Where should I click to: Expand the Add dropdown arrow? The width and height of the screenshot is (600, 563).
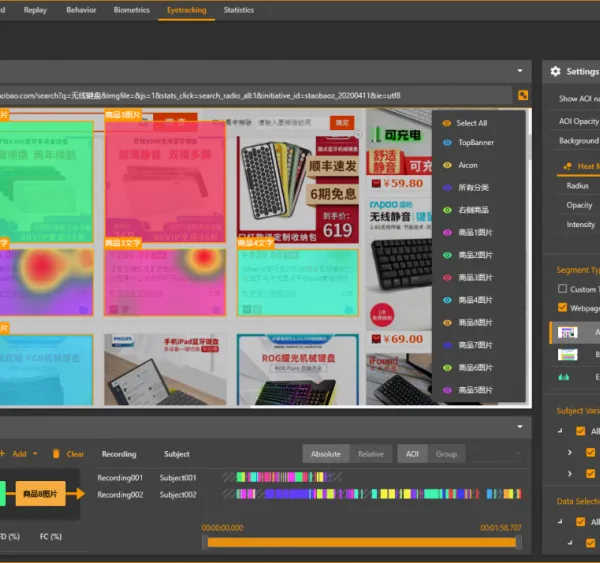point(35,454)
